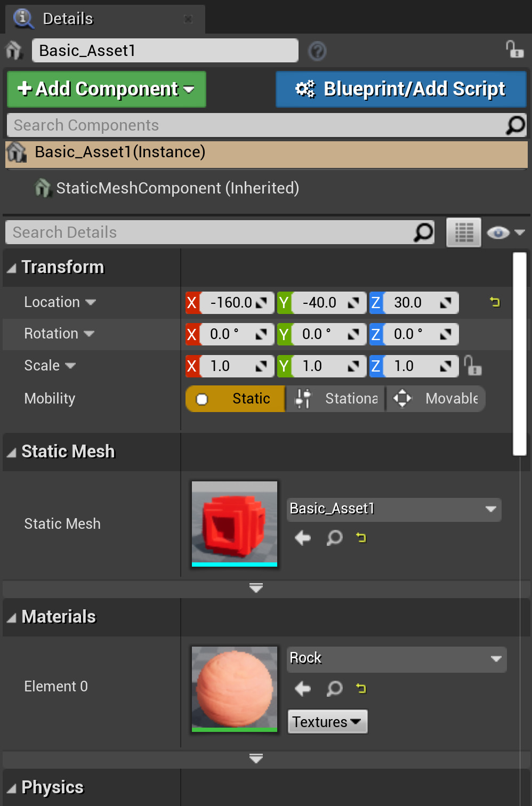
Task: Use selected asset arrow under Static Mesh
Action: pyautogui.click(x=302, y=538)
